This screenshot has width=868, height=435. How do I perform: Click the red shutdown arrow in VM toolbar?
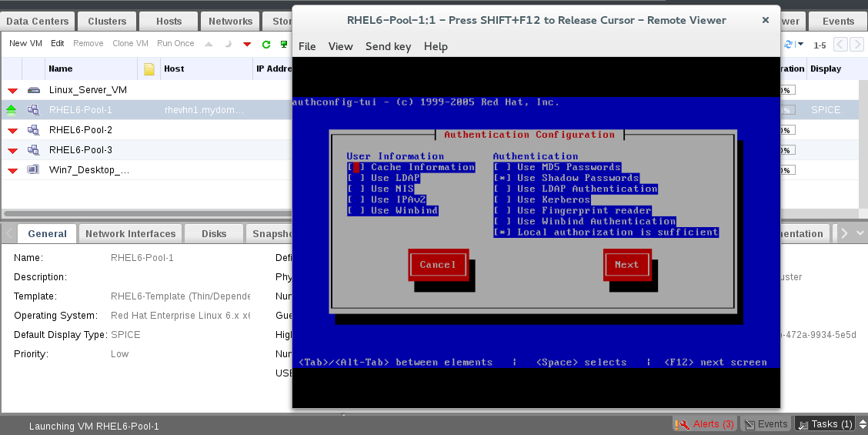point(247,45)
